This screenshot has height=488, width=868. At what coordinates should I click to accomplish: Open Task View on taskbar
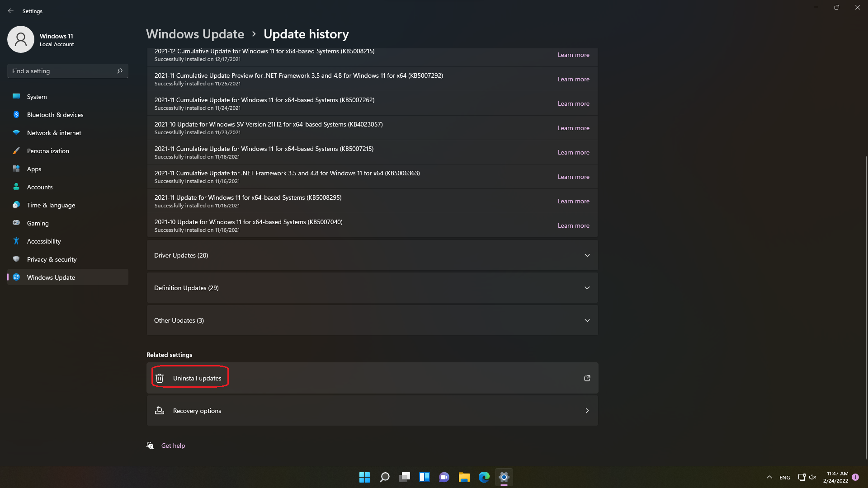405,477
